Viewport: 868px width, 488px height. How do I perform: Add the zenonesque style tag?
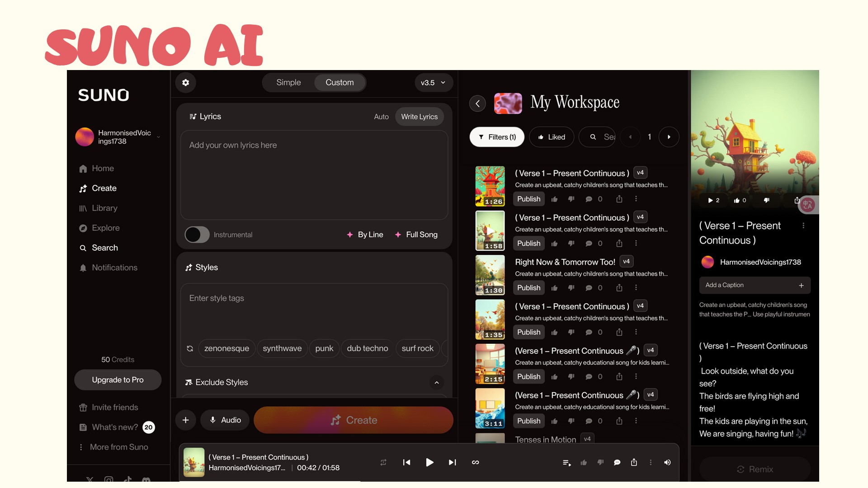tap(226, 348)
